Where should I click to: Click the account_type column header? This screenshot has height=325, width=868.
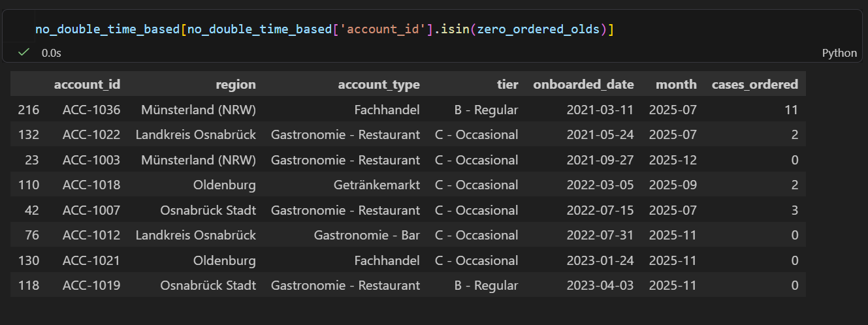click(379, 84)
